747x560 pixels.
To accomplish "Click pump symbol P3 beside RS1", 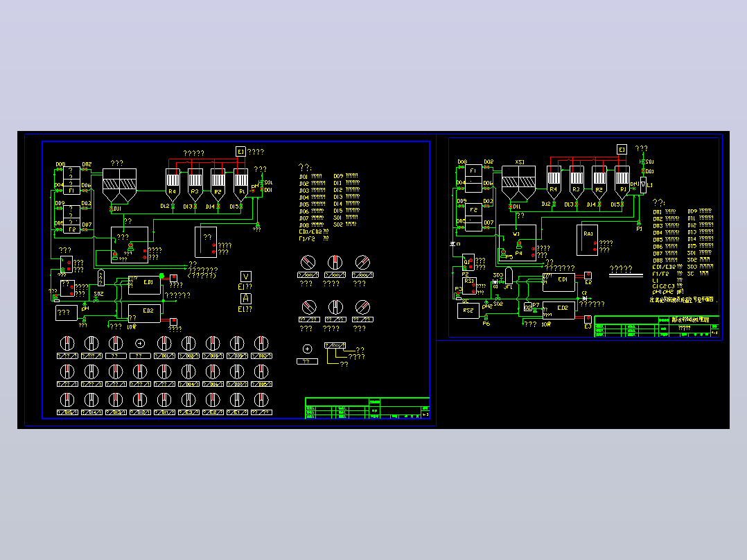I will 458,295.
